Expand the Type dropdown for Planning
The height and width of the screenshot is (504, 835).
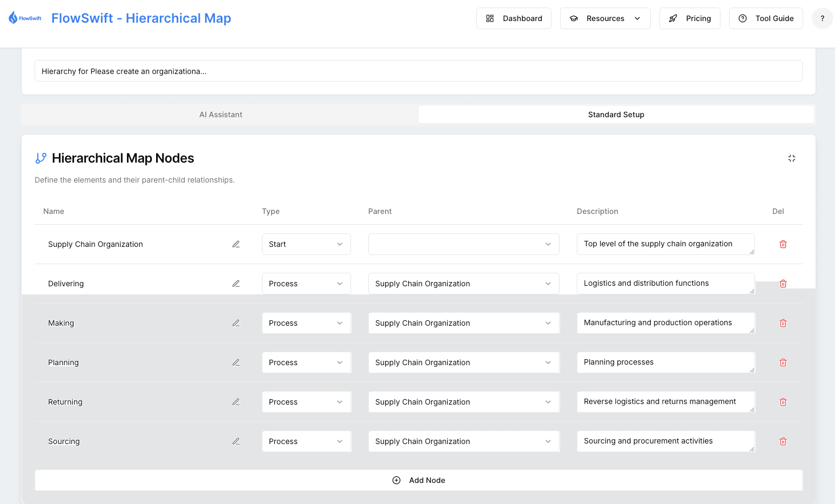coord(306,362)
